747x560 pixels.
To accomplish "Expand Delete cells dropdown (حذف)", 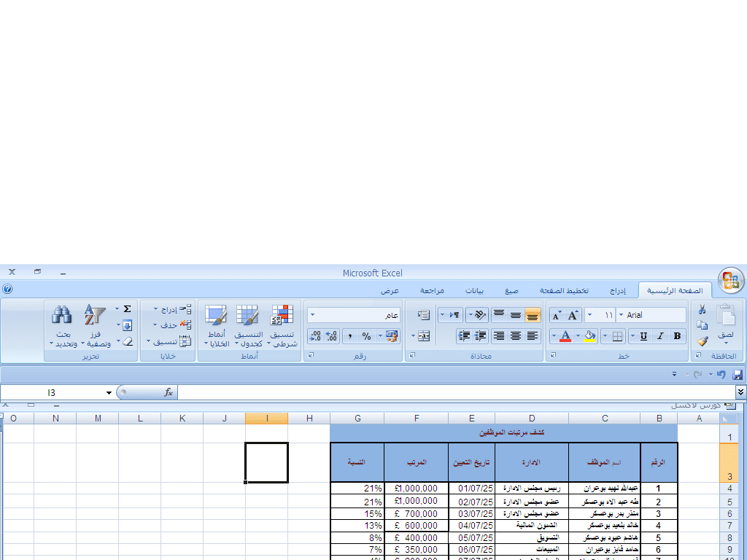I will pyautogui.click(x=155, y=325).
